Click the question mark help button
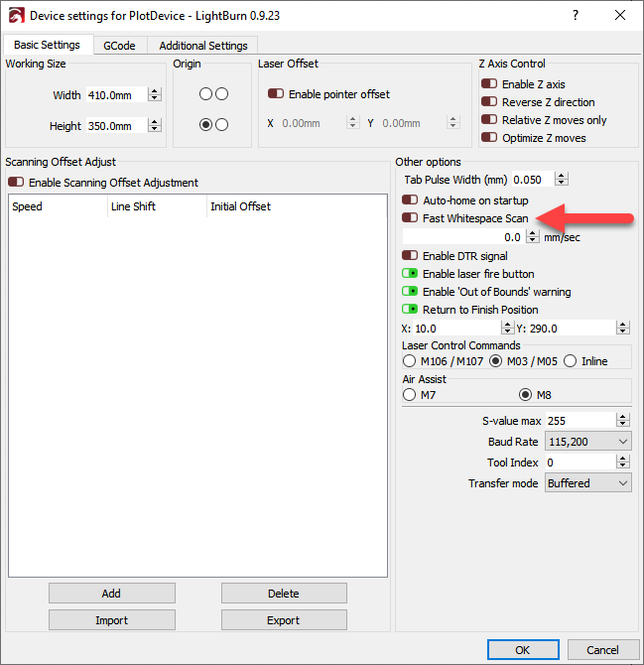 [x=575, y=15]
